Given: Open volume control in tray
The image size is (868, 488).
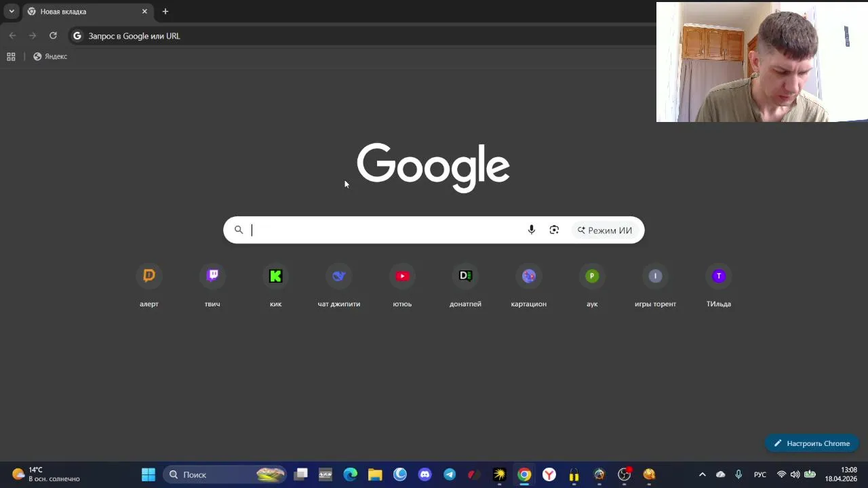Looking at the screenshot, I should (795, 474).
